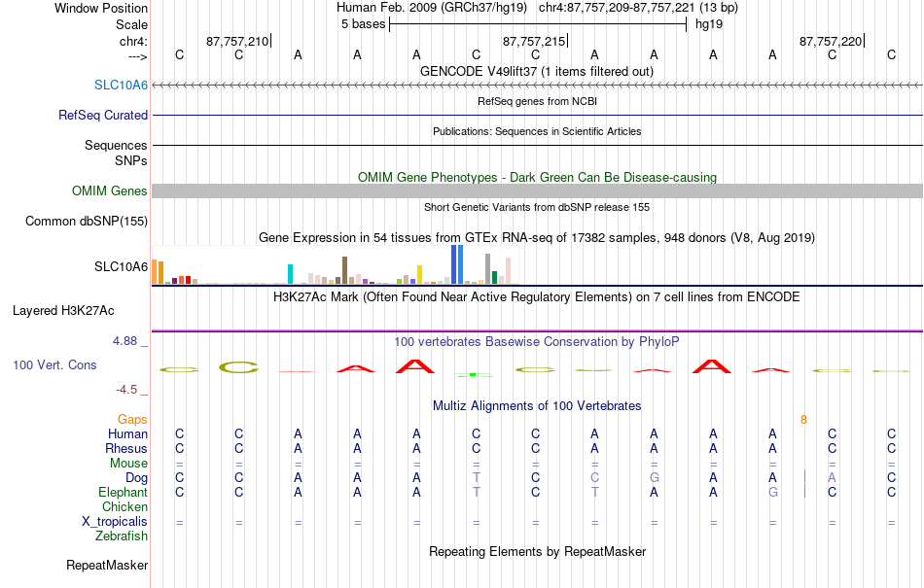Select the Rhesus species row label

pos(126,448)
